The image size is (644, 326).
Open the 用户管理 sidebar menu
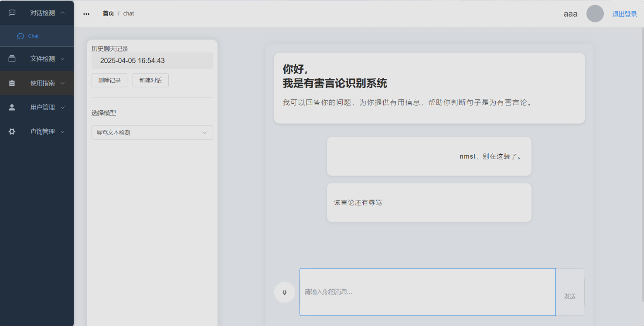(37, 107)
